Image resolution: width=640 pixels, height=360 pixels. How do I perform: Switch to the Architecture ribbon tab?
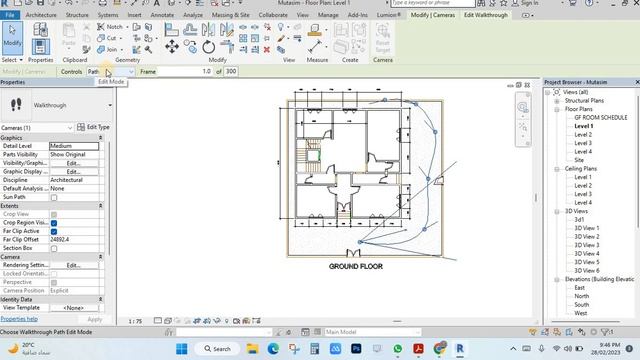41,15
